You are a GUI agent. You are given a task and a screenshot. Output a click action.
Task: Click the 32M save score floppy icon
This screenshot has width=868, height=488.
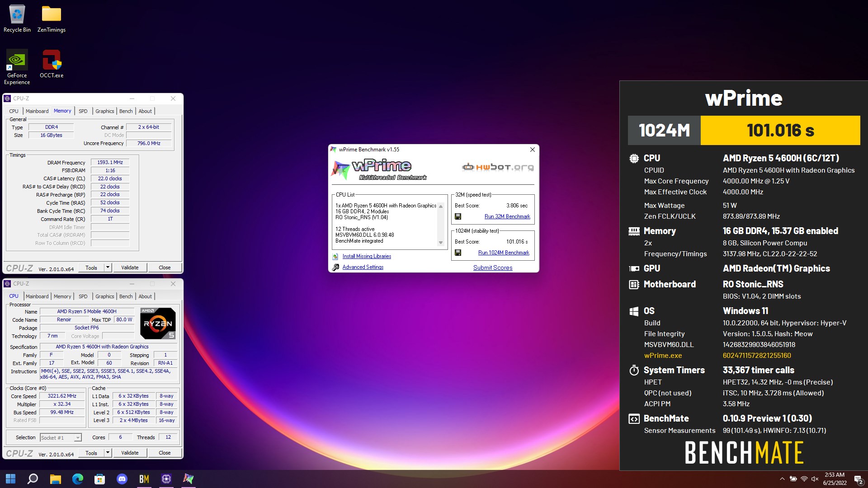[x=458, y=216]
